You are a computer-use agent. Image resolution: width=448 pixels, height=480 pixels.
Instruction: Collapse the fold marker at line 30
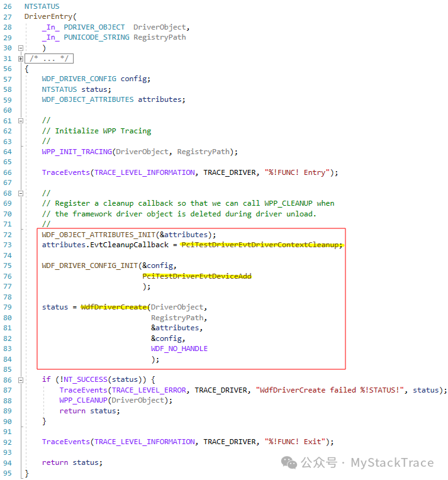21,48
